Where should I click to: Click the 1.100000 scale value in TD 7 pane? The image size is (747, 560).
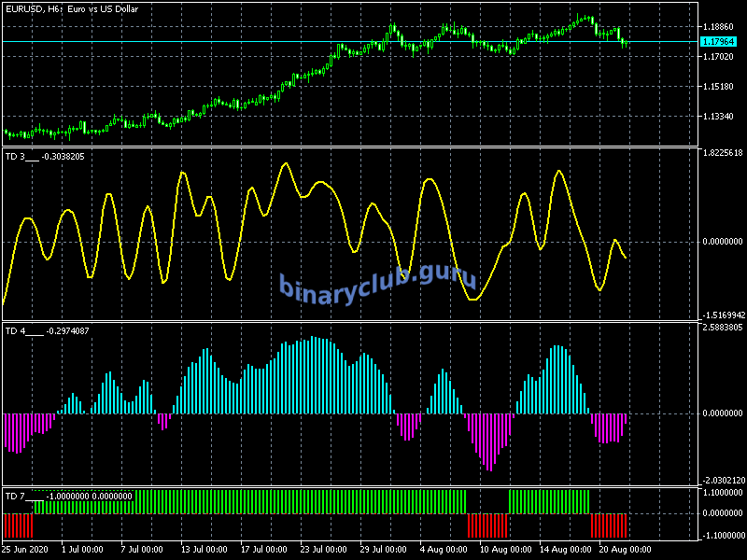tap(722, 492)
